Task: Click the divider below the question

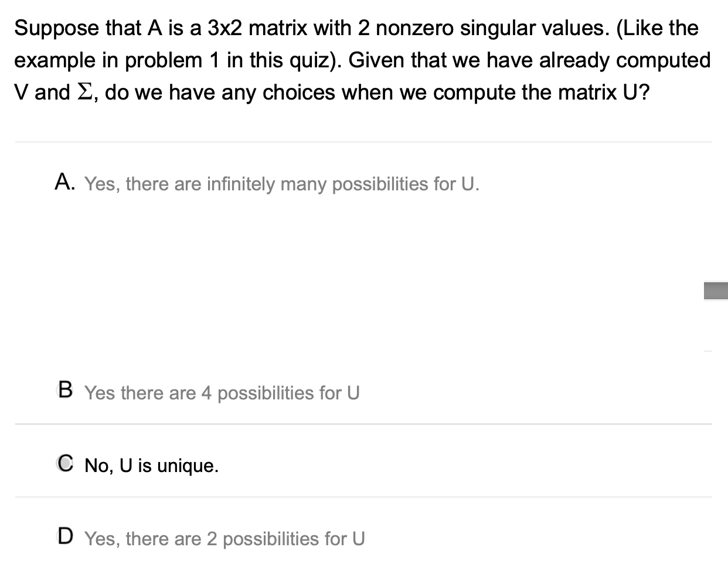Action: (363, 141)
